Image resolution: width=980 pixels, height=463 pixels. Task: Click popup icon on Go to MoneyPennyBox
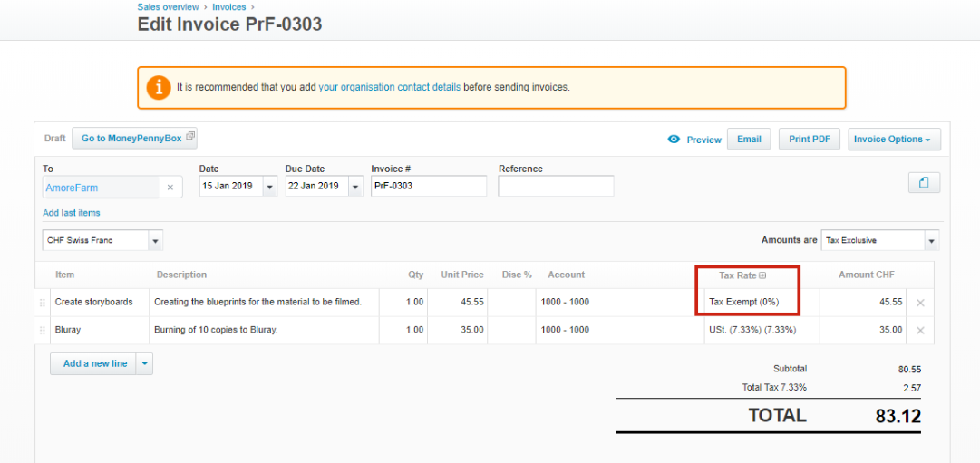(x=190, y=138)
